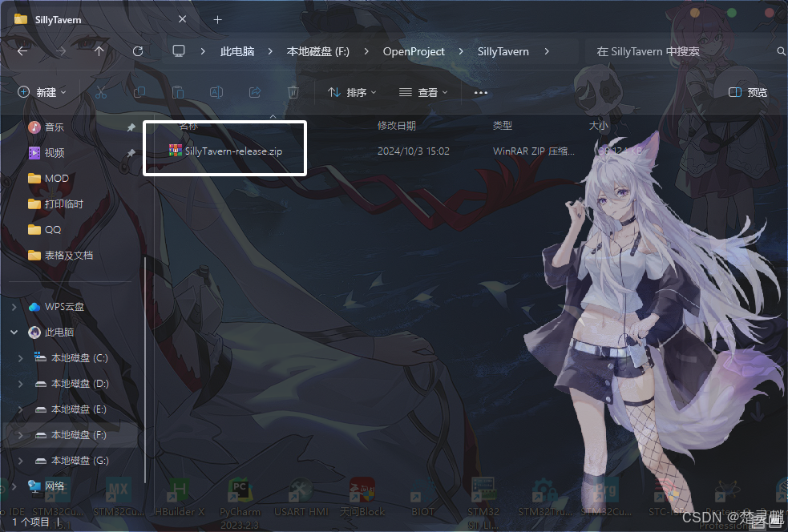Open a new tab with plus button
The image size is (788, 532).
pos(217,19)
